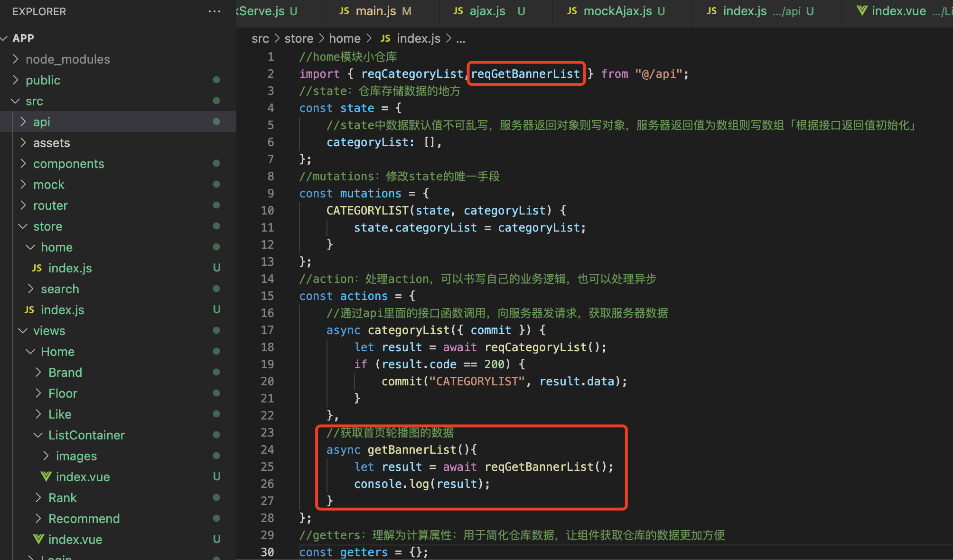
Task: Open the store index.js file
Action: pos(62,310)
